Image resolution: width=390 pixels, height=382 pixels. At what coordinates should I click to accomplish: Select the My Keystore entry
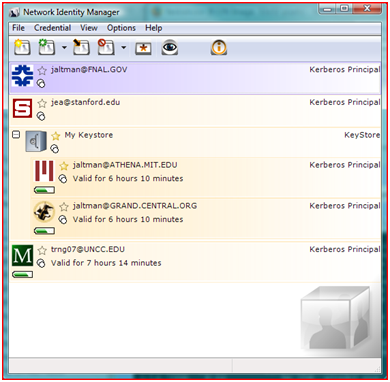[x=195, y=142]
